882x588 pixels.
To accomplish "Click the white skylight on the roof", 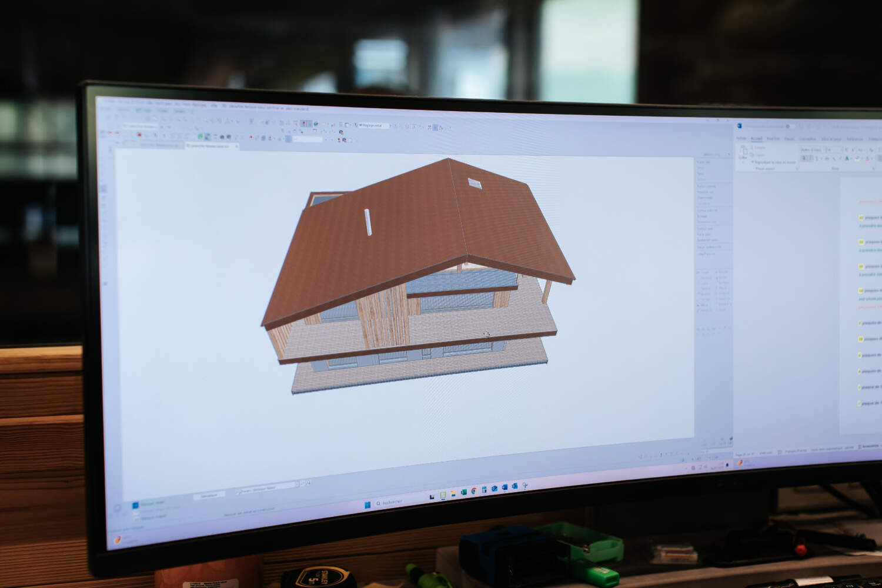I will pos(475,183).
